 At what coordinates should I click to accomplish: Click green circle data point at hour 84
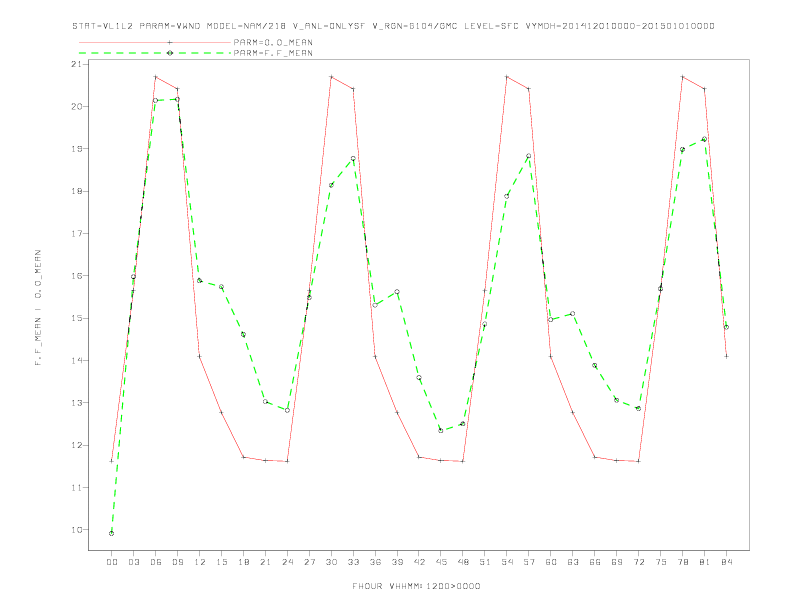(x=726, y=327)
